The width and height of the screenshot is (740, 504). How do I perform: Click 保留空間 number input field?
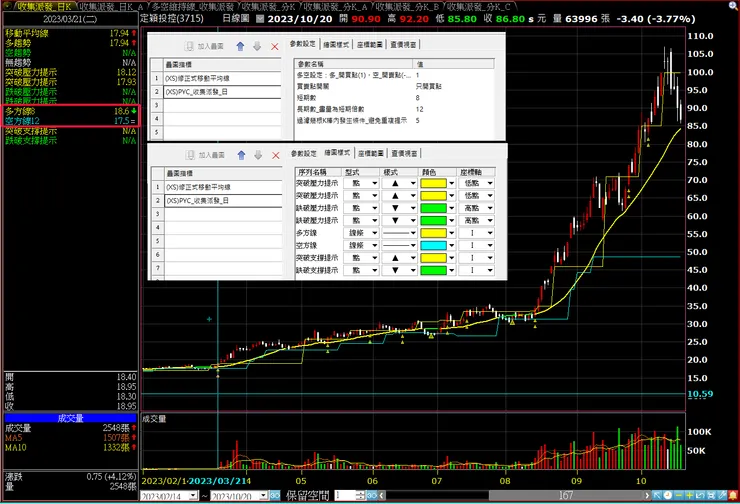(x=345, y=496)
